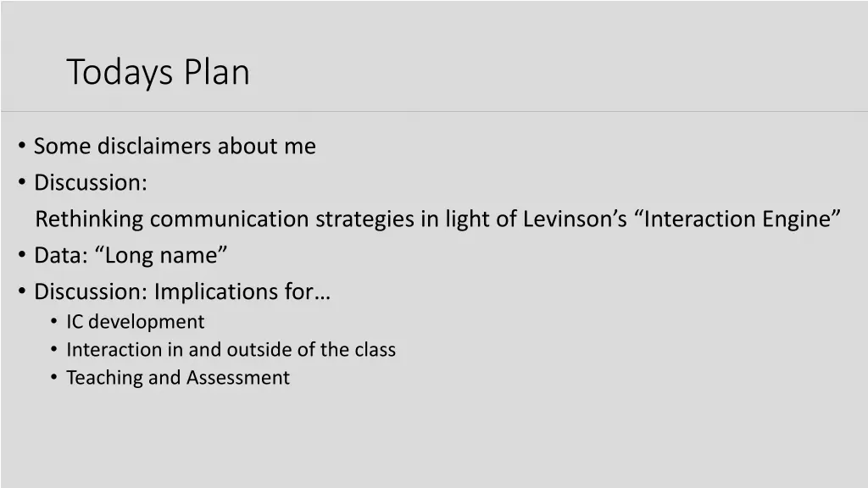
Task: Click the 'Rethinking communication strategies' line
Action: coord(437,219)
